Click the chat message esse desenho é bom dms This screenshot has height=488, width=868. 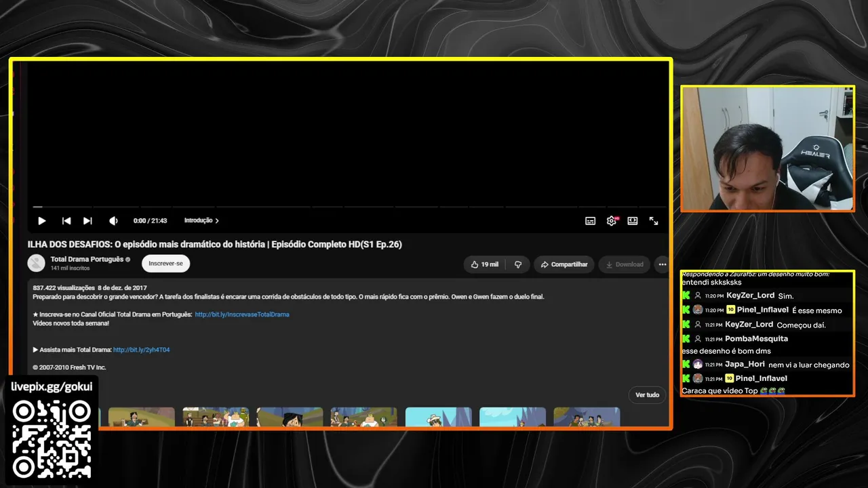[726, 351]
